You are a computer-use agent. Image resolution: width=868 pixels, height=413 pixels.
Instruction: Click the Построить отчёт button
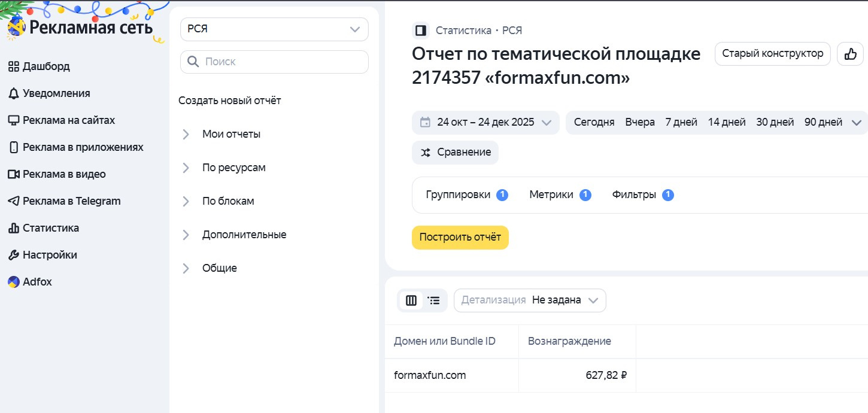[x=460, y=238]
